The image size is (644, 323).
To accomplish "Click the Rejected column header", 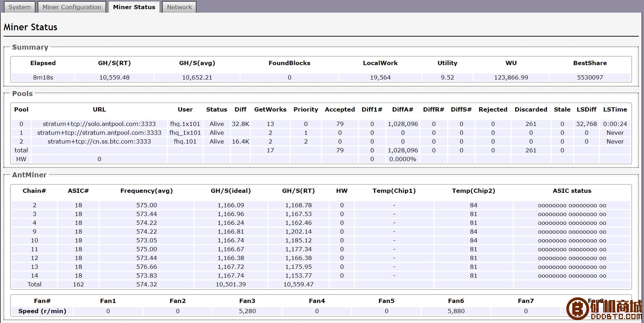I will (493, 109).
